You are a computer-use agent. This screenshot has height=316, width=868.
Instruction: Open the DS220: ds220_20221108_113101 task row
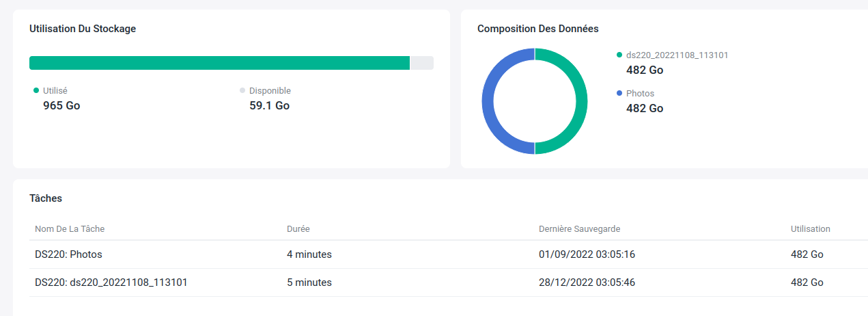(111, 282)
